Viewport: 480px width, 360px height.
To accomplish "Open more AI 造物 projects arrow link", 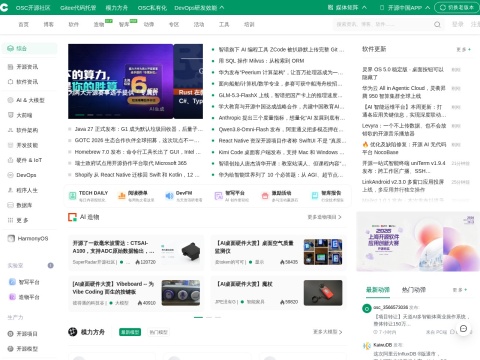I will click(x=324, y=217).
